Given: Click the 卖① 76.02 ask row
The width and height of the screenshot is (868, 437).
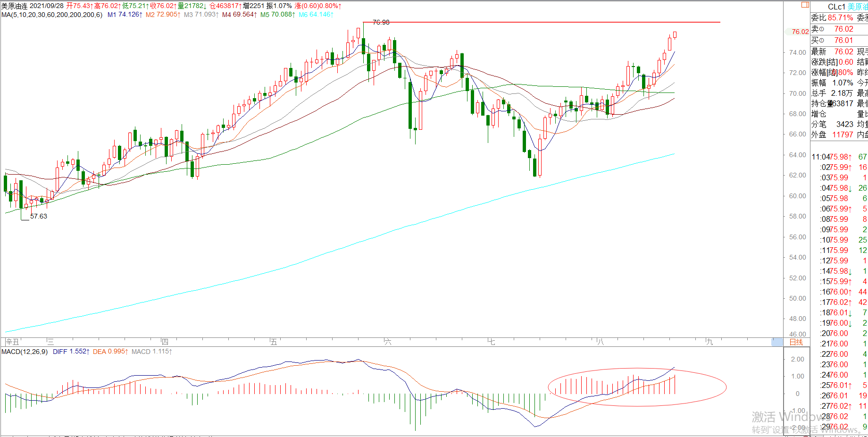Looking at the screenshot, I should point(832,29).
